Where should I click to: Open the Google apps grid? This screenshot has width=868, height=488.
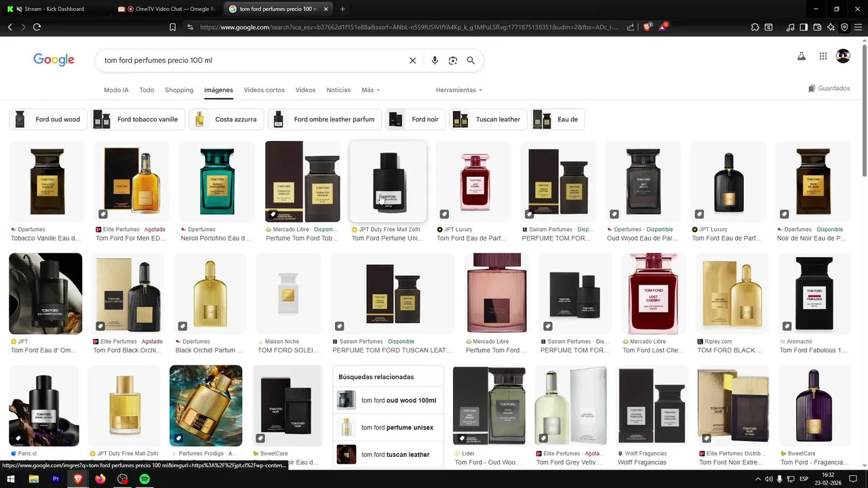(x=823, y=56)
